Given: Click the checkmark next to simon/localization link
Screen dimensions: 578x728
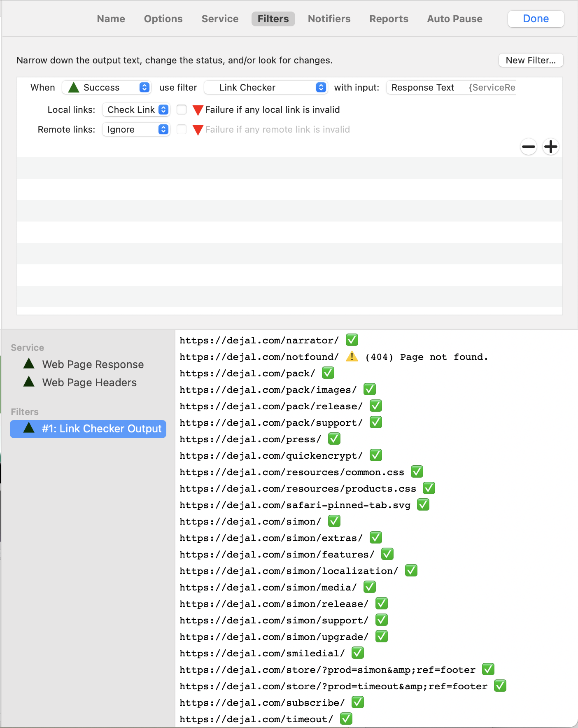Looking at the screenshot, I should (x=411, y=571).
